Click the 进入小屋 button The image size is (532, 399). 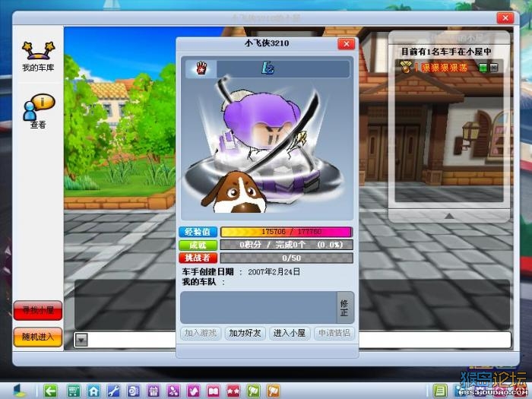tap(290, 333)
